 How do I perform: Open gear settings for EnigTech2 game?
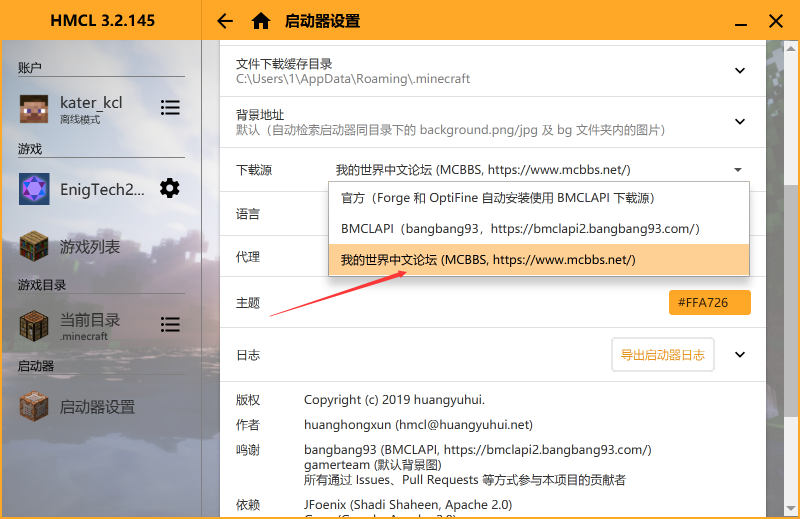pos(170,188)
